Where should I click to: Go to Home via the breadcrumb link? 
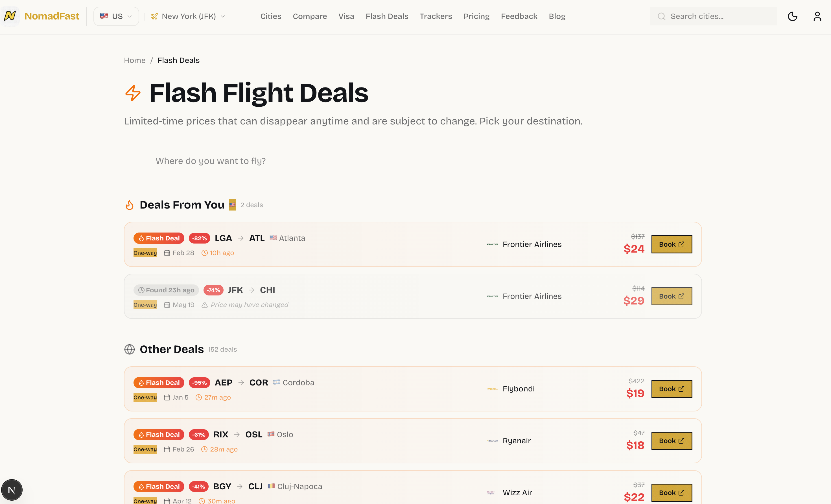pyautogui.click(x=135, y=60)
